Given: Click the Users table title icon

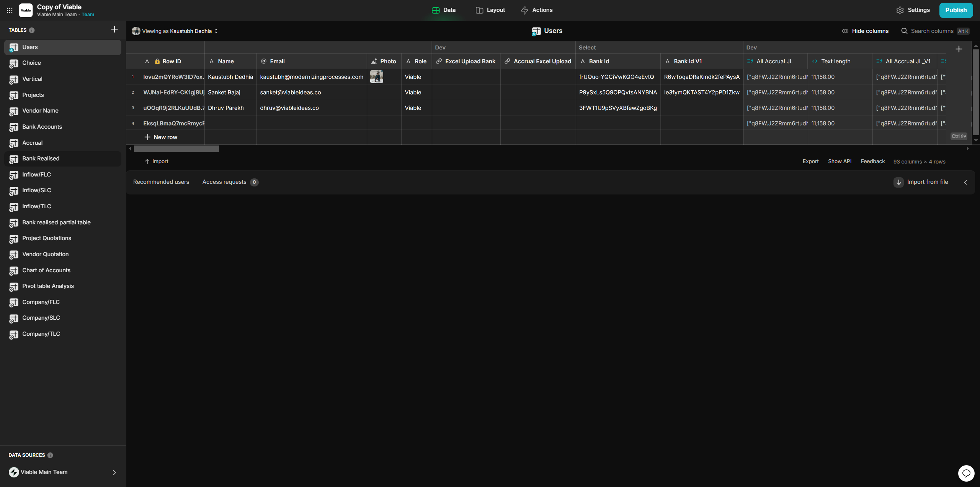Looking at the screenshot, I should (x=536, y=31).
